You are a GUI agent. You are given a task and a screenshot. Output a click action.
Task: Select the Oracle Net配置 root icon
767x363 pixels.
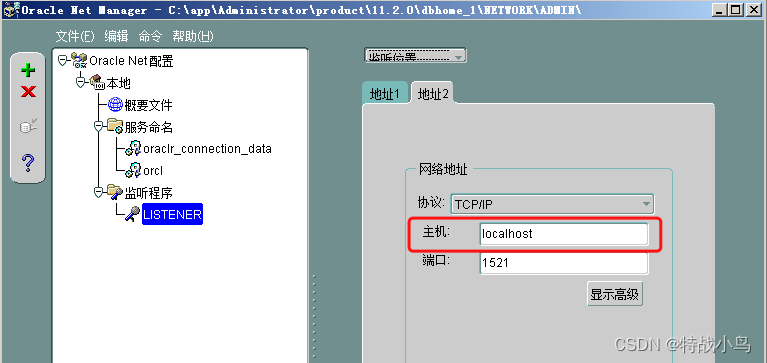click(79, 61)
